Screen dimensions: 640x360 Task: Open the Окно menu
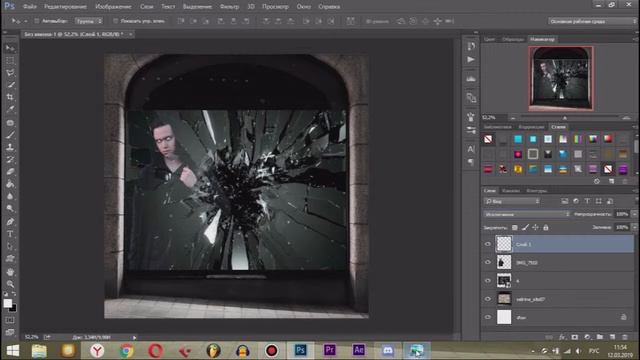(x=304, y=7)
